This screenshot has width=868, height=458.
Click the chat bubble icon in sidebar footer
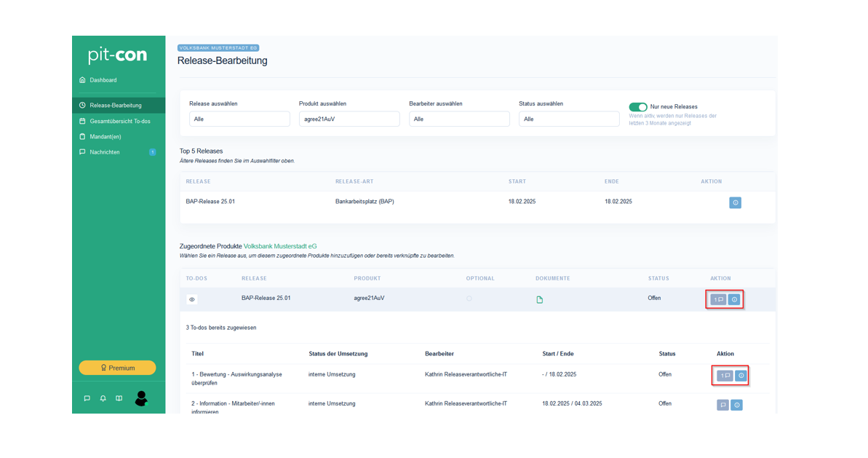click(87, 398)
